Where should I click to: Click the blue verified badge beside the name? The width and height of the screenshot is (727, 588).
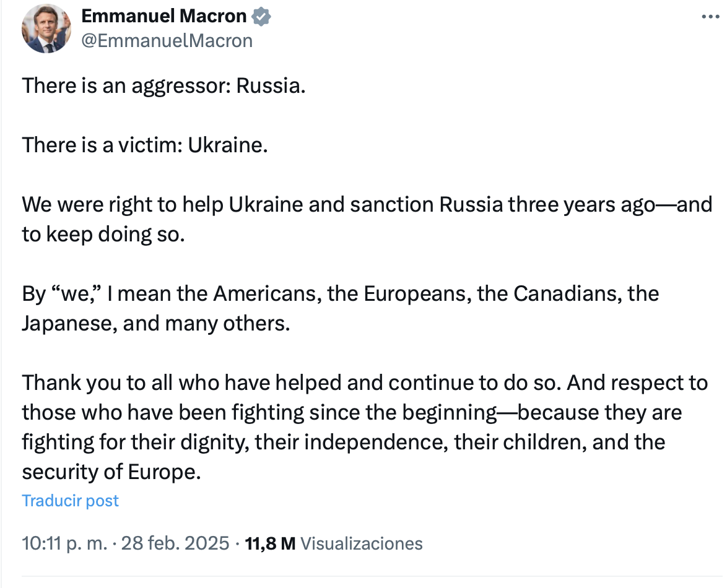click(x=261, y=17)
